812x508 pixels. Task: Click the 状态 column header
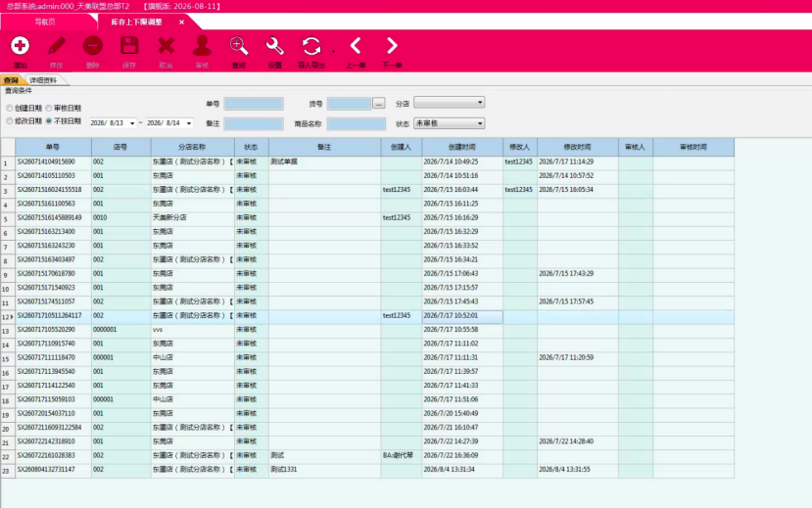252,147
